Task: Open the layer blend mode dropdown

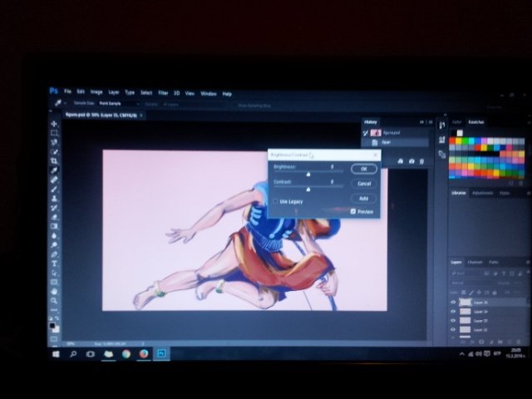Action: pos(473,283)
